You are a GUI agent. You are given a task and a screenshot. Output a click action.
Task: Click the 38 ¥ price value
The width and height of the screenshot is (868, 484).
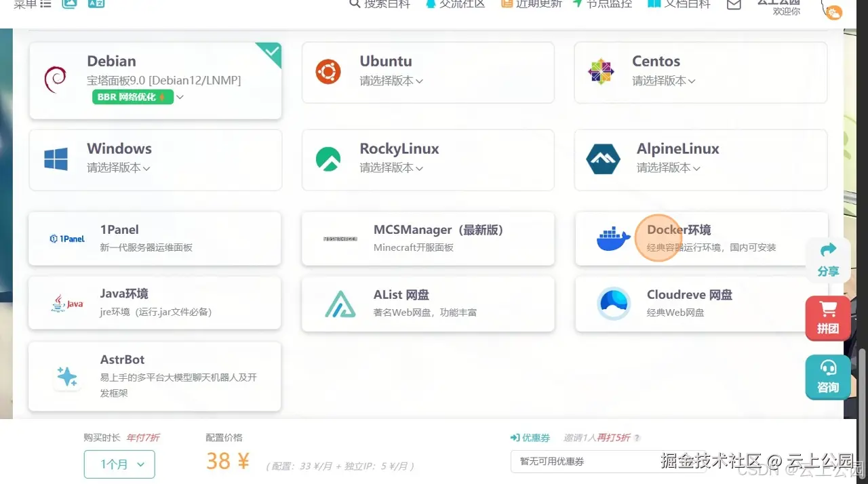pyautogui.click(x=228, y=461)
